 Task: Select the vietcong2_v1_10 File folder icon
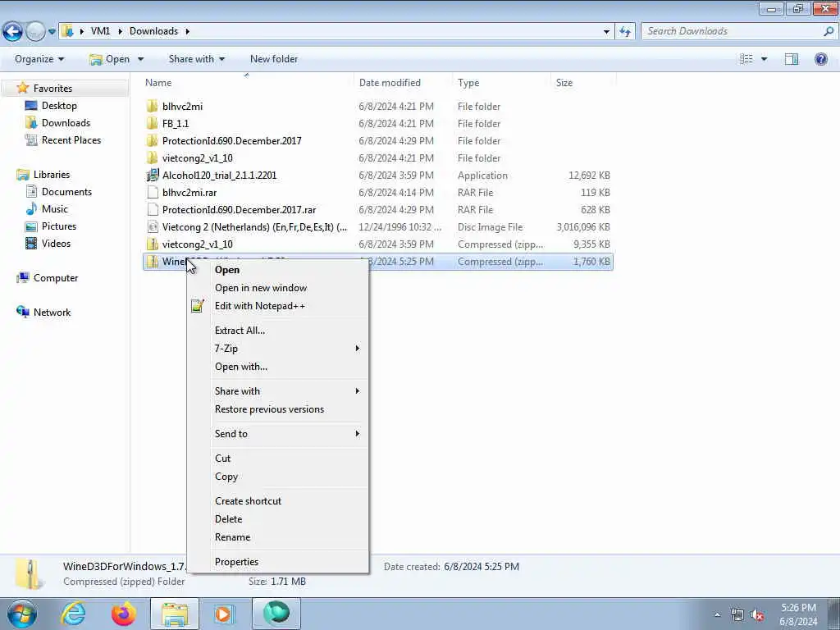tap(152, 158)
